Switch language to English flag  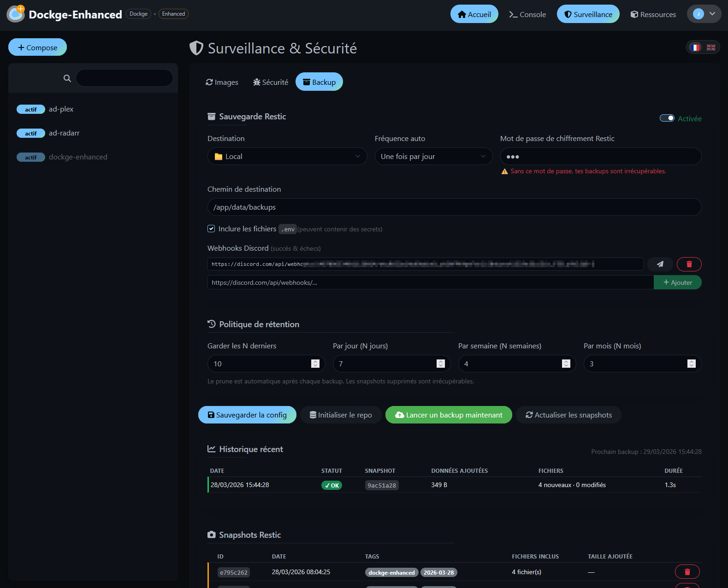pyautogui.click(x=711, y=47)
